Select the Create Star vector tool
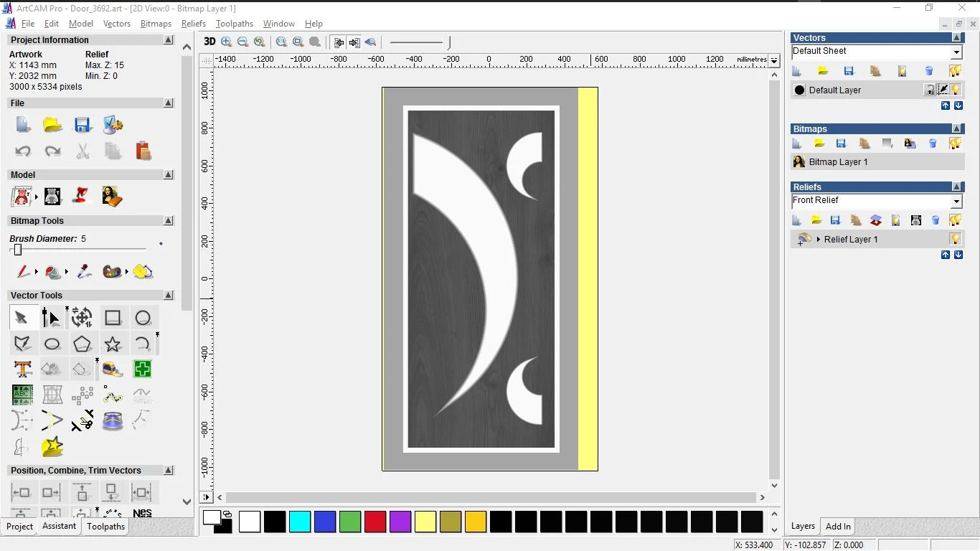The height and width of the screenshot is (551, 980). click(x=113, y=344)
